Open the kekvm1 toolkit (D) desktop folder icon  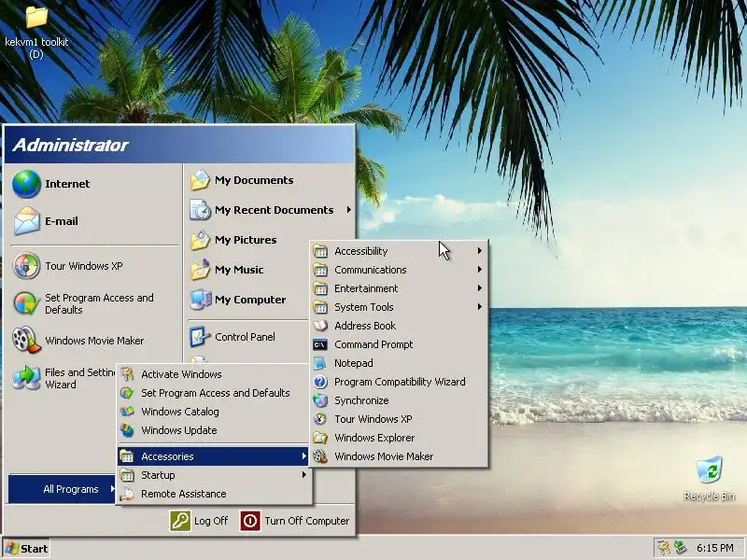[36, 17]
